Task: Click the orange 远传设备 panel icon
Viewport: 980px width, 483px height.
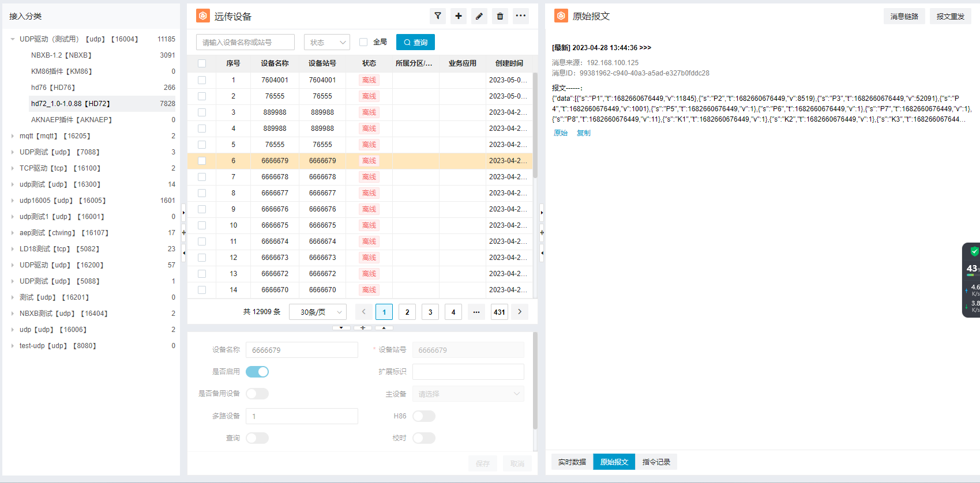Action: [203, 16]
